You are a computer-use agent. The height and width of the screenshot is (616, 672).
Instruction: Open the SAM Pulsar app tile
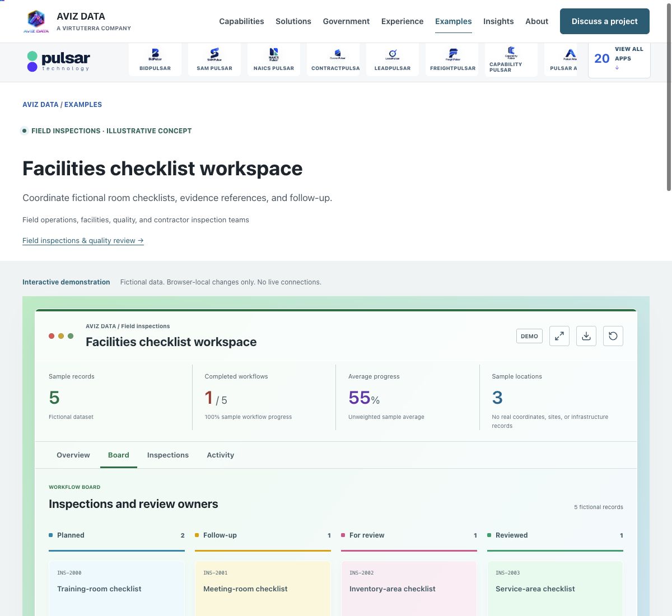(214, 60)
